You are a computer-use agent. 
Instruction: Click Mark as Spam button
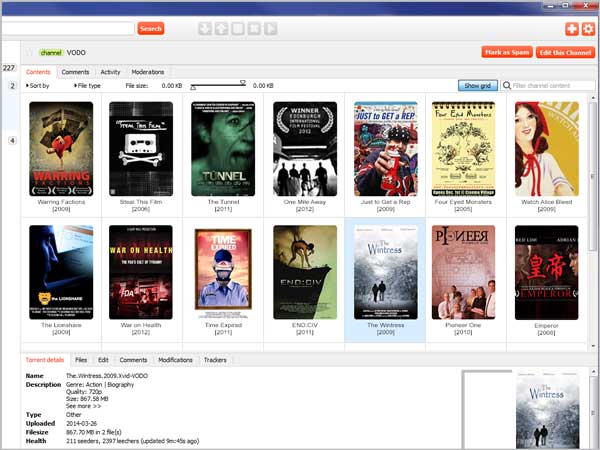pyautogui.click(x=507, y=52)
